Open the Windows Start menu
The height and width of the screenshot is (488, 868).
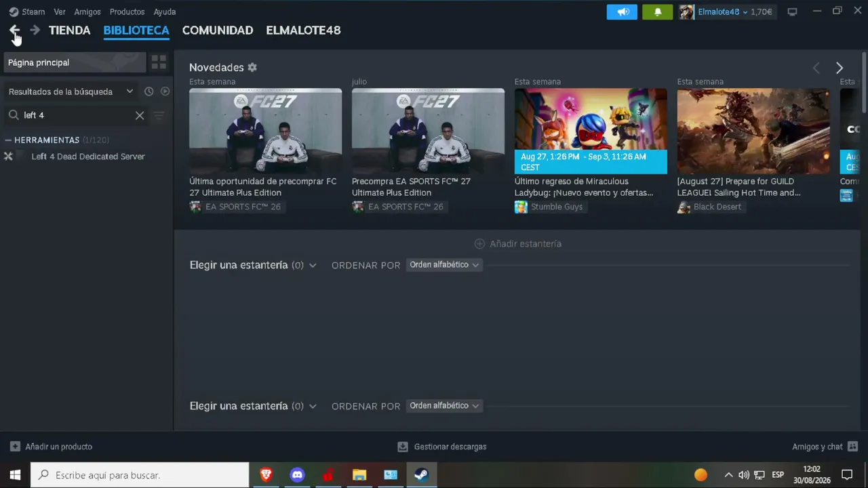(15, 475)
